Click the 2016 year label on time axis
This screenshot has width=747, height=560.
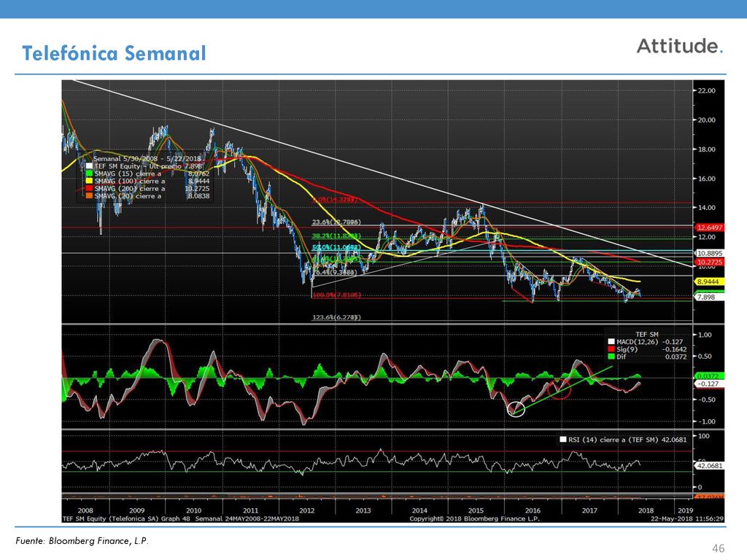pyautogui.click(x=533, y=510)
